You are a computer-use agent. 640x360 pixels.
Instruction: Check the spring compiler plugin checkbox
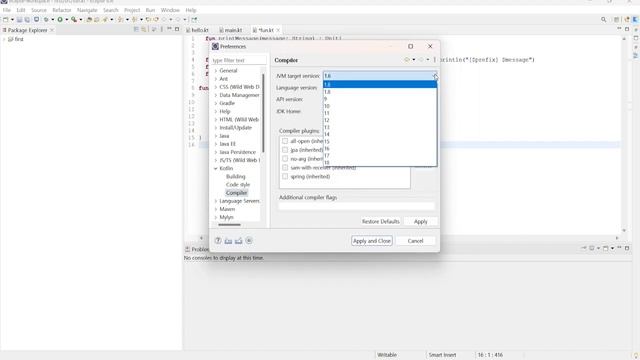pos(285,177)
